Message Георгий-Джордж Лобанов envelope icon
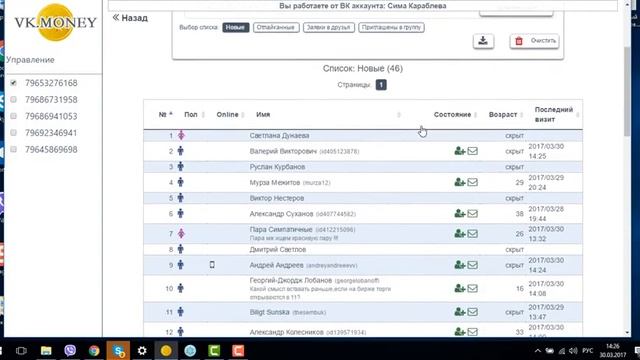640x360 pixels. click(473, 289)
